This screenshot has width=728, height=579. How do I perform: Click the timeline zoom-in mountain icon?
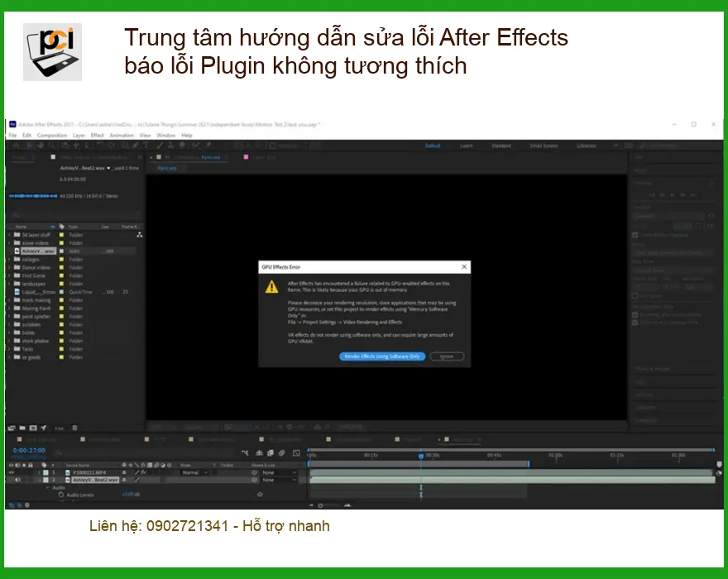coord(347,505)
